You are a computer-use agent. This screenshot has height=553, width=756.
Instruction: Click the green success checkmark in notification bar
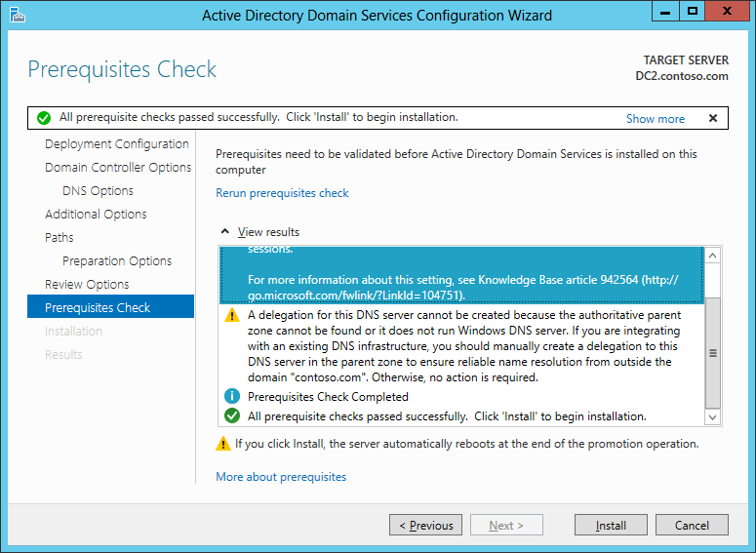44,118
